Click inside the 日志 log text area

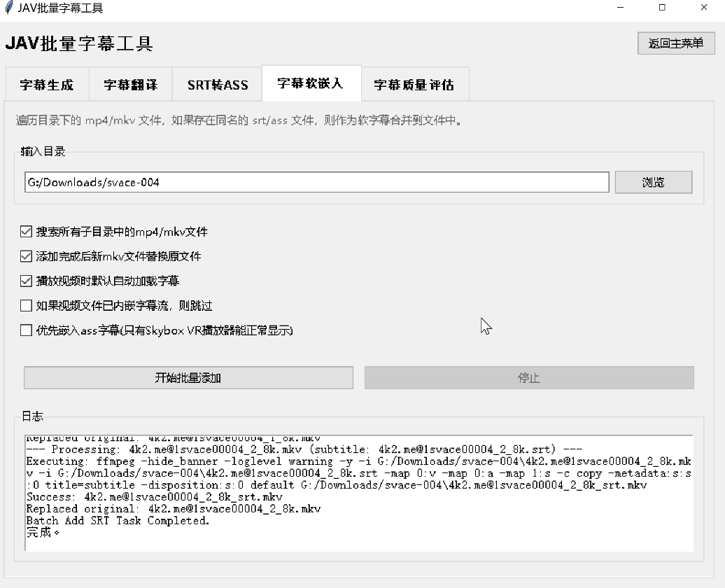359,493
